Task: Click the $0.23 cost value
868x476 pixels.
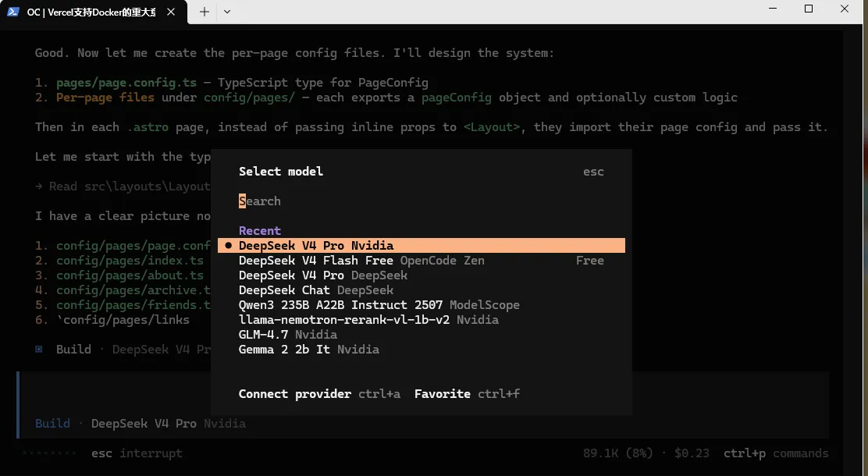Action: [692, 453]
